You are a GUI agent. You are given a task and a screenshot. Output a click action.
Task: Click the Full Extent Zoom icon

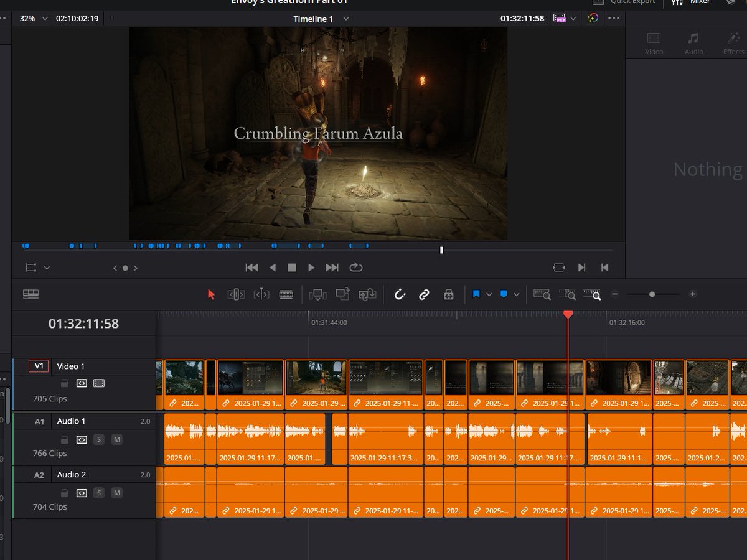[542, 294]
